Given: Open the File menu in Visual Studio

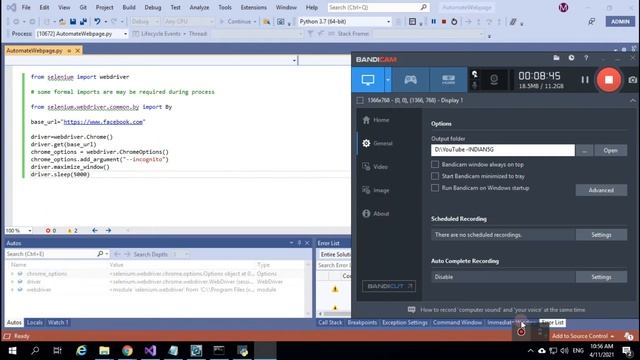Looking at the screenshot, I should pos(26,7).
